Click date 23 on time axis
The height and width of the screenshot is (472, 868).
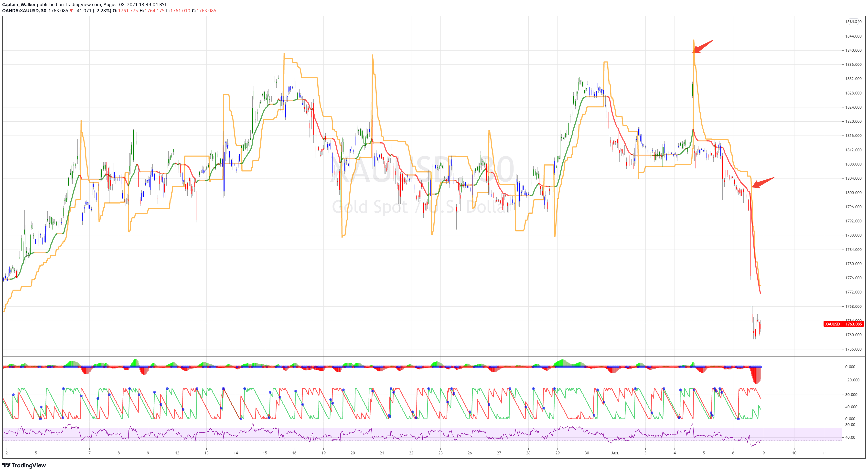(440, 453)
